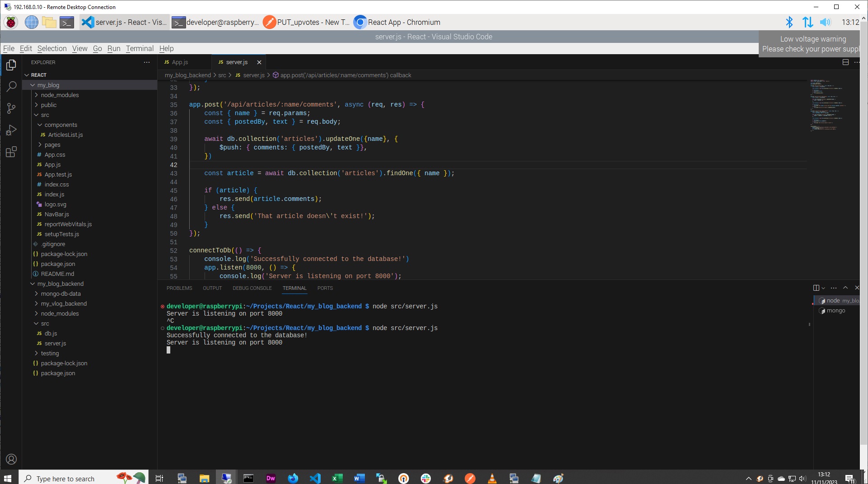The height and width of the screenshot is (484, 868).
Task: Open the Selection menu
Action: [52, 48]
